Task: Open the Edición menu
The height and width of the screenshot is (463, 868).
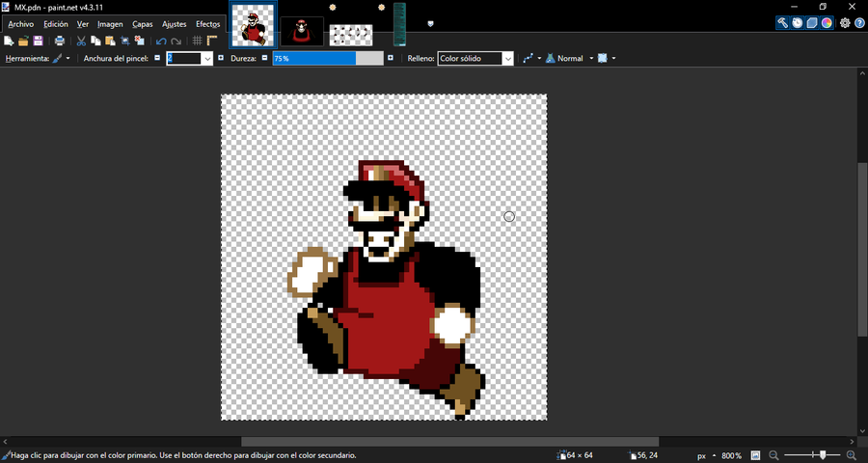Action: (x=55, y=24)
